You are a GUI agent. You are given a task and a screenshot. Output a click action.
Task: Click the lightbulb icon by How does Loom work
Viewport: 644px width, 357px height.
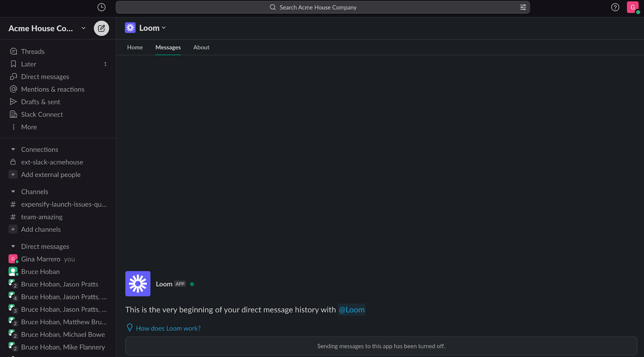click(130, 328)
